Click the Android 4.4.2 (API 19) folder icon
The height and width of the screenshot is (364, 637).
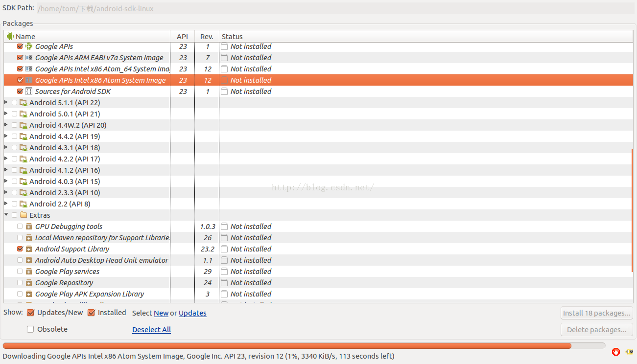(x=23, y=136)
